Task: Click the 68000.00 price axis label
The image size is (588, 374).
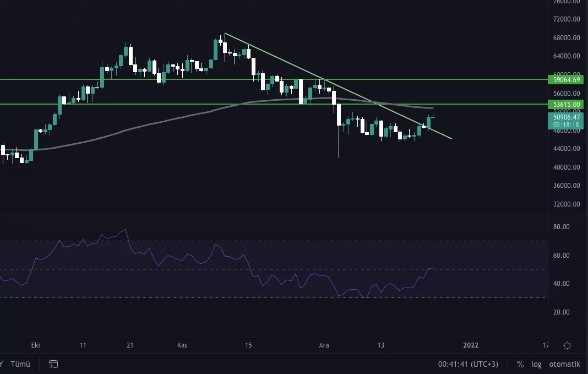Action: click(566, 37)
